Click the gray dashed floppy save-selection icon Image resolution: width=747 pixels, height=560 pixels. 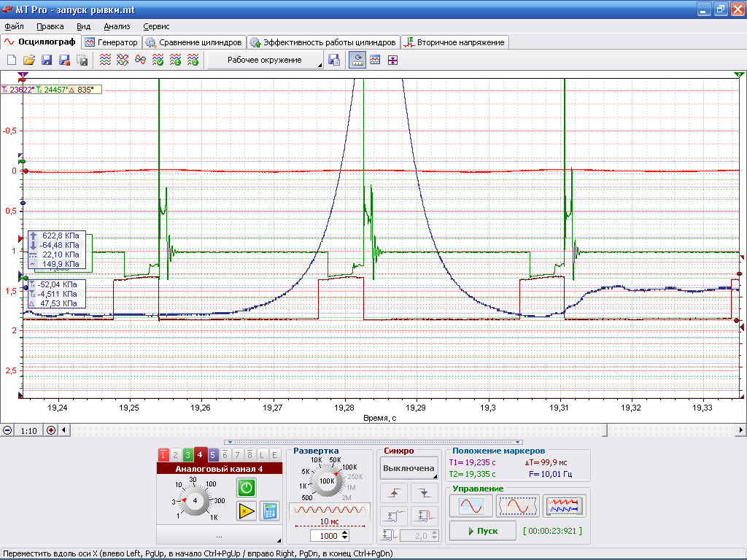point(82,60)
